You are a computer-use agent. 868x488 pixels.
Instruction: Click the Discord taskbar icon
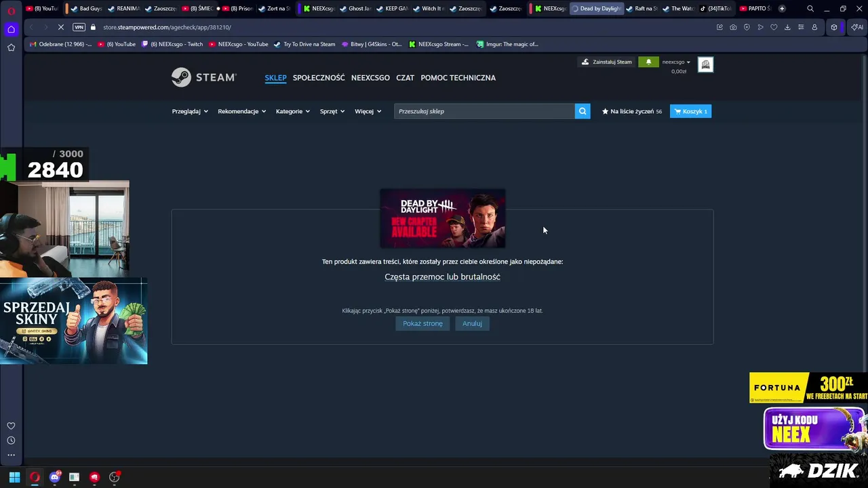pos(55,477)
